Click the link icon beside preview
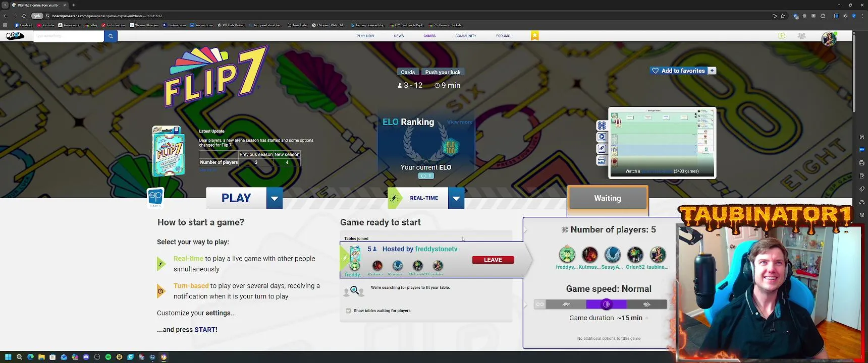Viewport: 868px width, 363px height. click(602, 149)
